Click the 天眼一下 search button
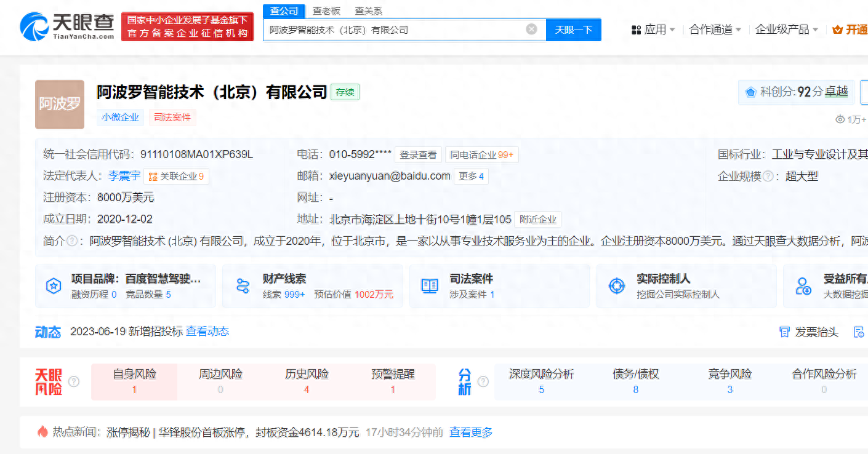 pyautogui.click(x=574, y=30)
